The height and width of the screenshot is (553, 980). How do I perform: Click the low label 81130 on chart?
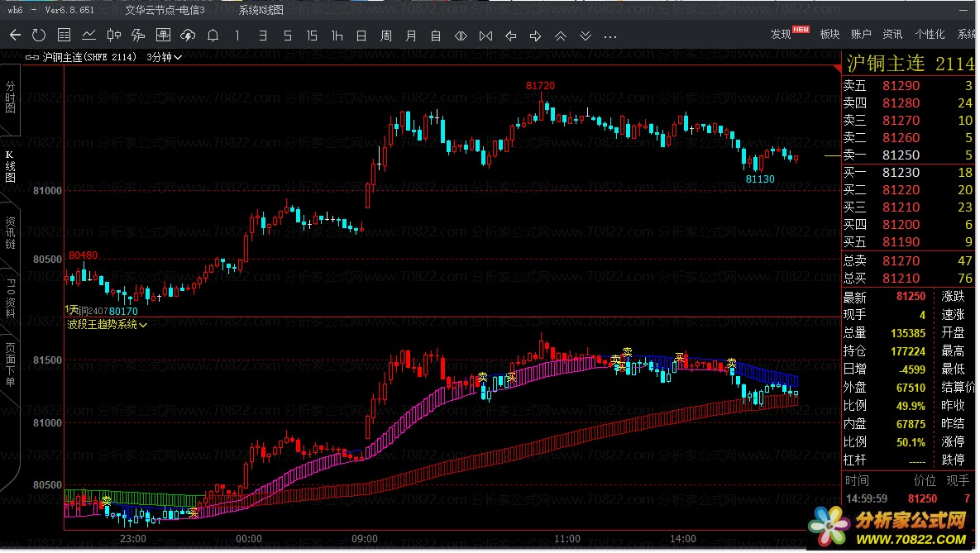point(760,179)
